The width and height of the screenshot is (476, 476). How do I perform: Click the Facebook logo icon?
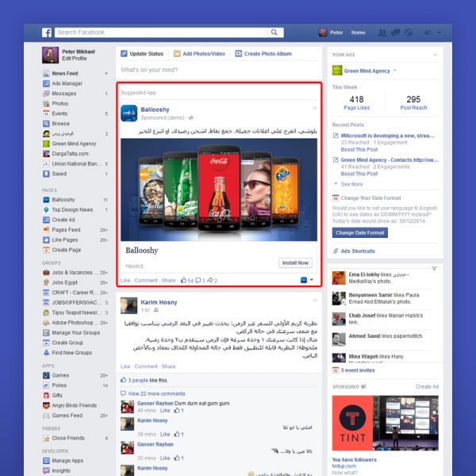point(47,33)
